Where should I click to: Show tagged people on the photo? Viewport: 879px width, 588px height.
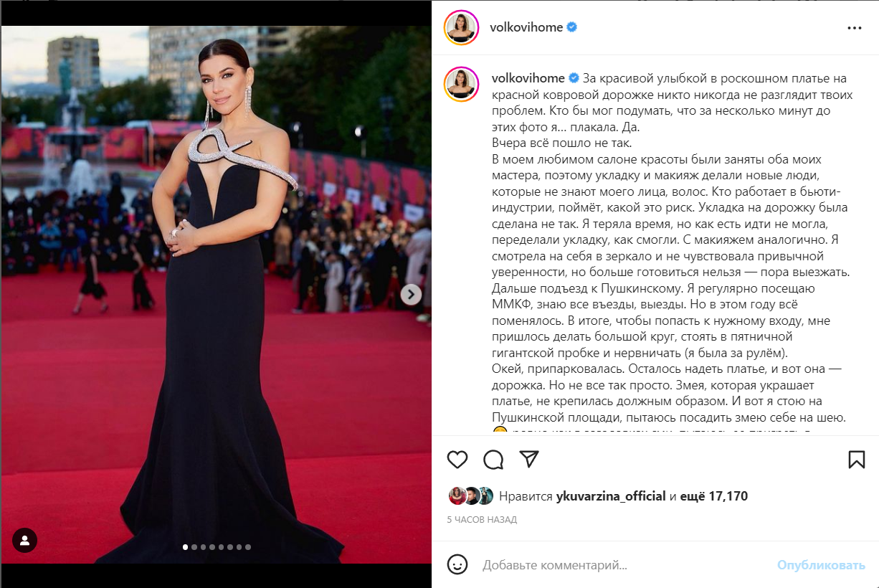point(25,540)
